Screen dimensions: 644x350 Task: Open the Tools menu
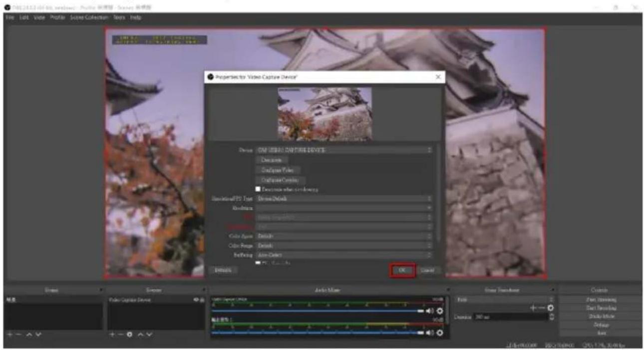pos(119,17)
